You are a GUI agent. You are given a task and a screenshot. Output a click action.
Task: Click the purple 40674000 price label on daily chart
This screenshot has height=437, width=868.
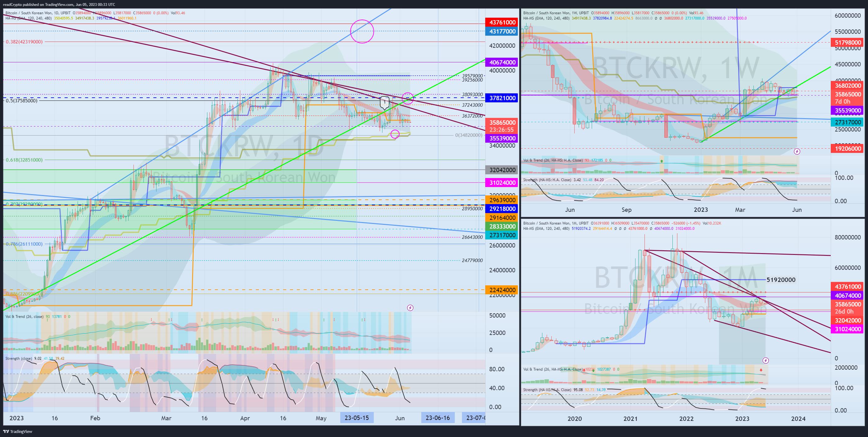click(x=502, y=62)
